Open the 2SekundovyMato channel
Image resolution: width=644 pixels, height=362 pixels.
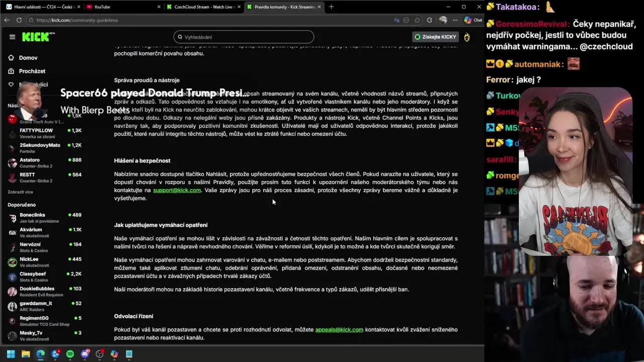[45, 148]
